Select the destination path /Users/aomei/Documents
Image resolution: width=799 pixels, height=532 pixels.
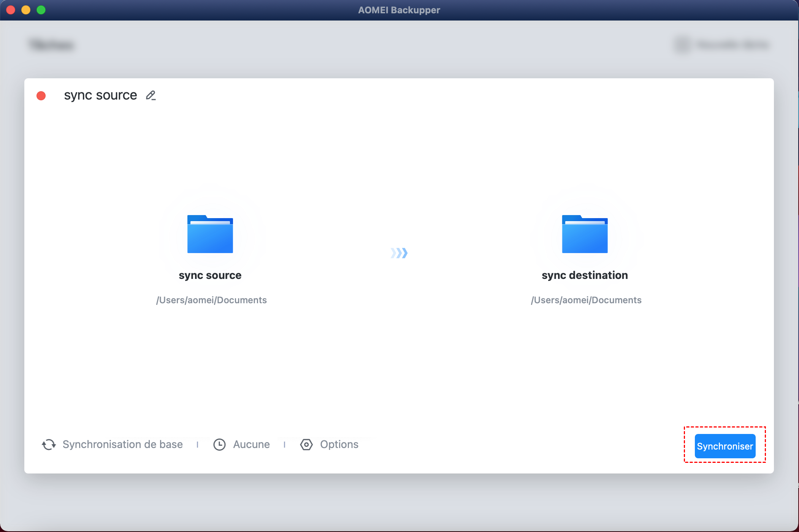(x=586, y=300)
